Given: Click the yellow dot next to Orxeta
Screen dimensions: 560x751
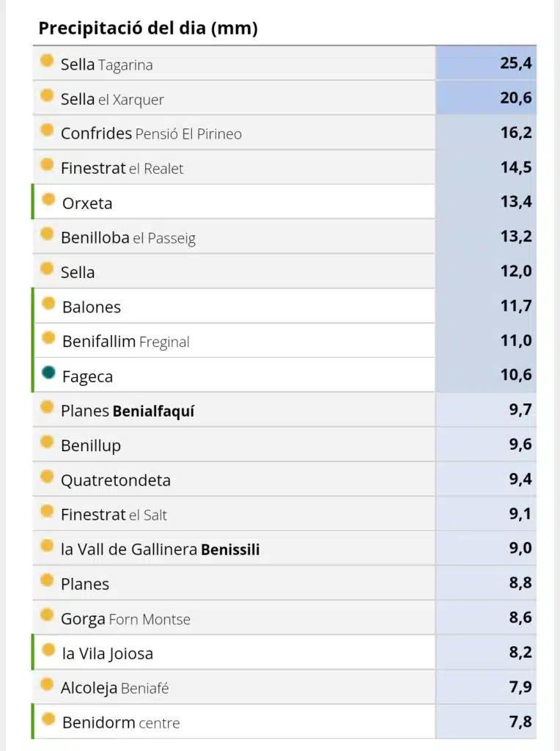Looking at the screenshot, I should [48, 199].
